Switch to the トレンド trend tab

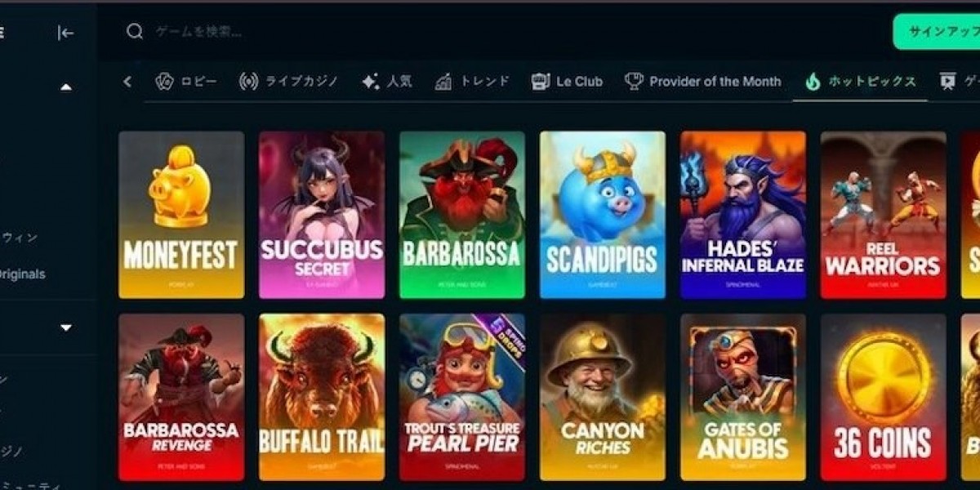(x=472, y=81)
